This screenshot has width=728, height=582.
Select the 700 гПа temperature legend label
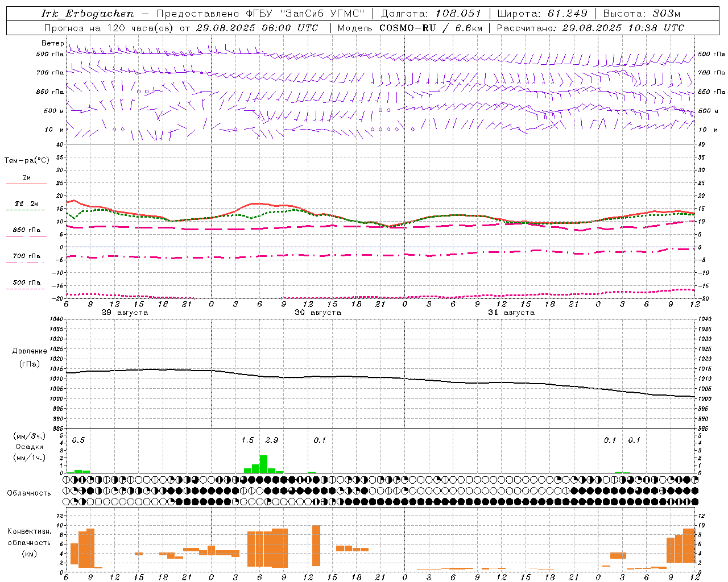[27, 256]
